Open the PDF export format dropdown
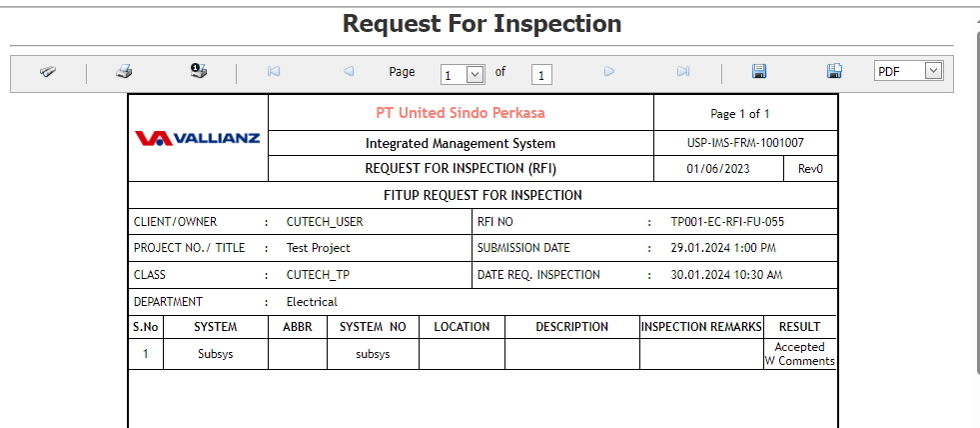The width and height of the screenshot is (980, 428). click(x=908, y=71)
